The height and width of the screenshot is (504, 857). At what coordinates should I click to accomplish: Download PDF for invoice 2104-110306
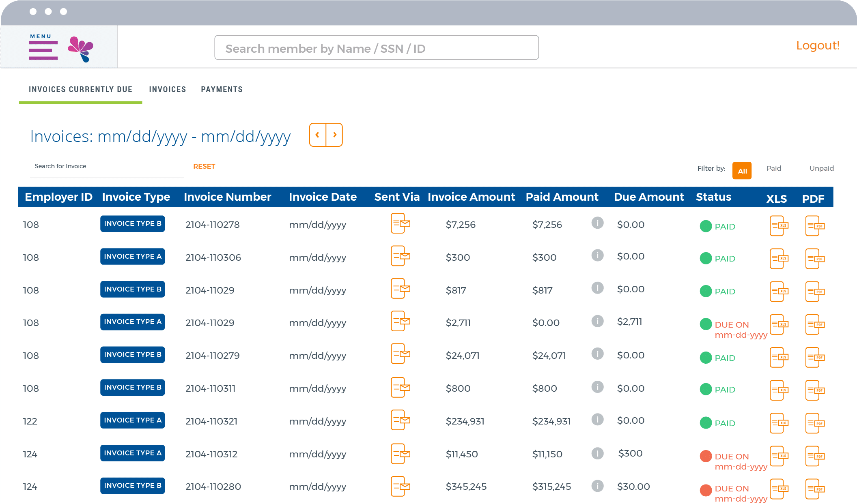tap(814, 259)
